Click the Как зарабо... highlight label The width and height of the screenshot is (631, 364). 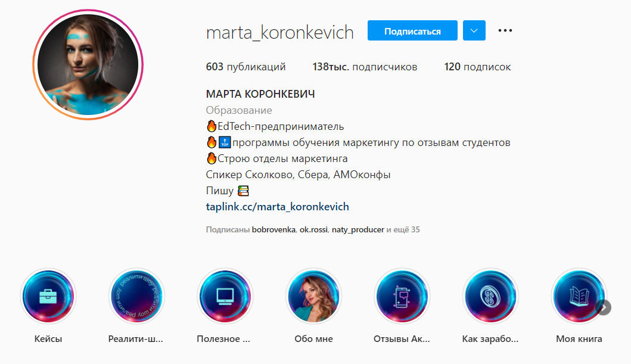[x=490, y=338]
